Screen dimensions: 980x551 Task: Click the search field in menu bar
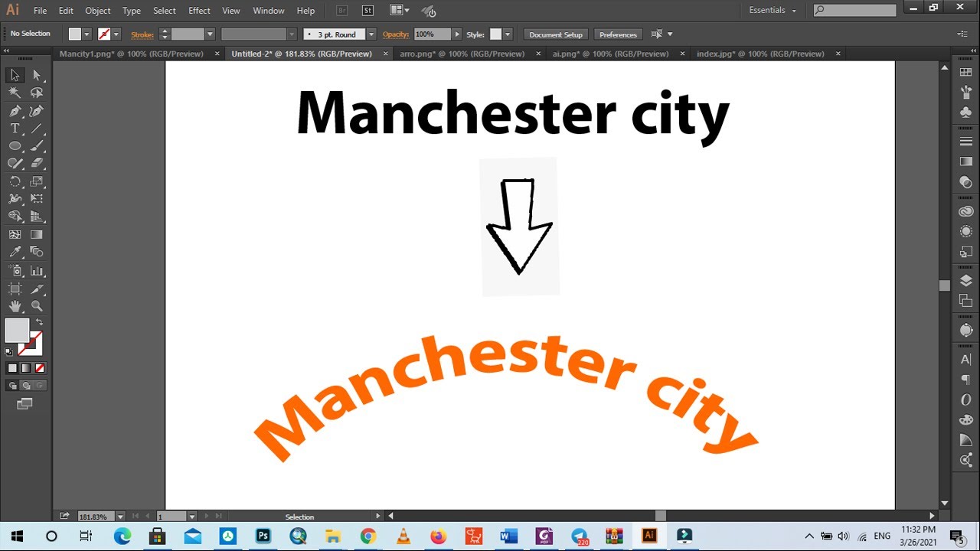coord(854,11)
